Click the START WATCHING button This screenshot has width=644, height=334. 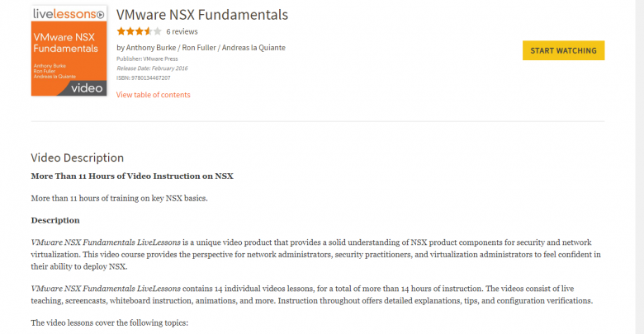(563, 50)
